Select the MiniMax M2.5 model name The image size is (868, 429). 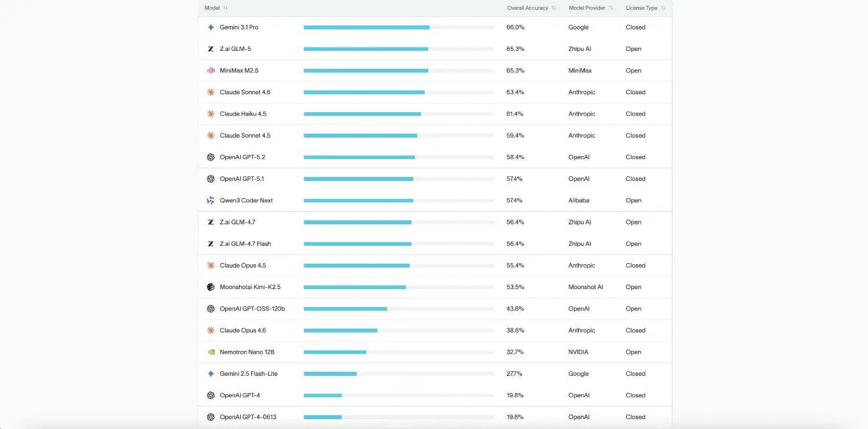coord(239,71)
